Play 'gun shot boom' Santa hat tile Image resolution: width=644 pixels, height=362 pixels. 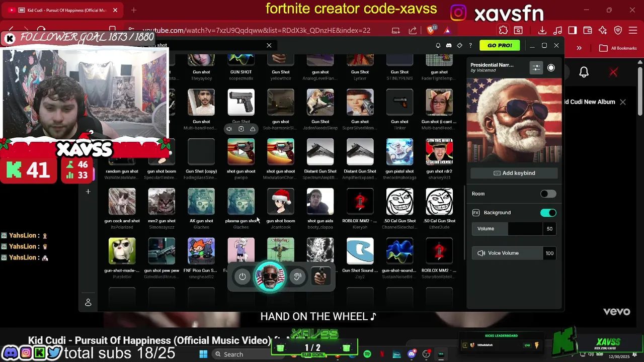point(281,202)
